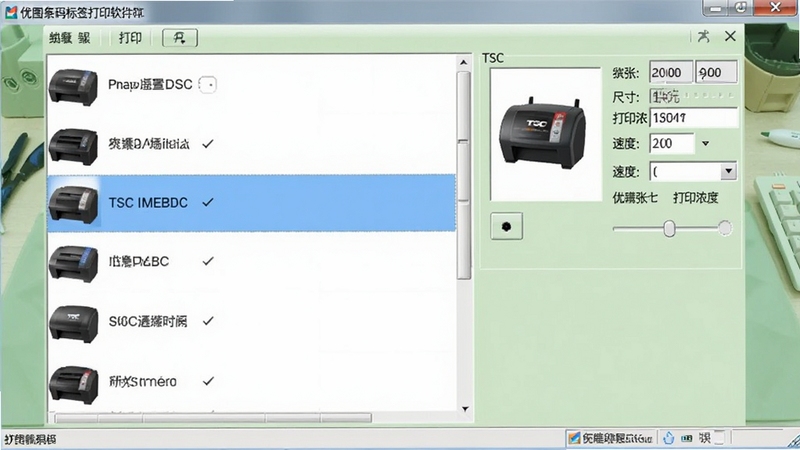Open the second 速度 combo box
The width and height of the screenshot is (800, 450).
pos(693,171)
